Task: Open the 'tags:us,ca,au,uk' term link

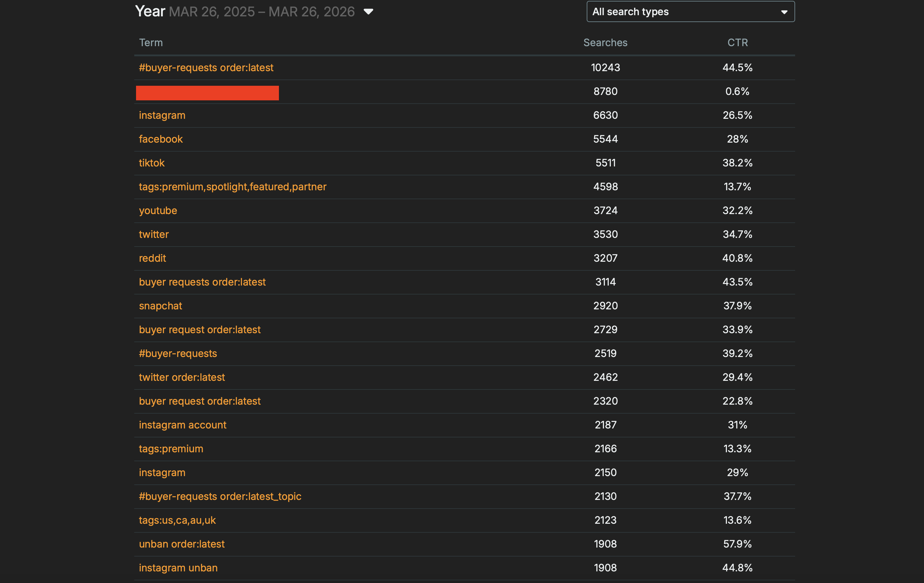Action: 177,520
